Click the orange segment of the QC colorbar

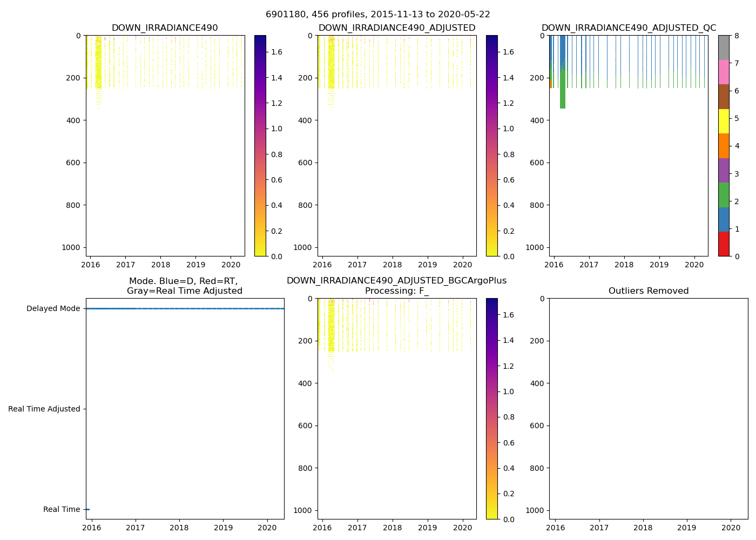724,146
